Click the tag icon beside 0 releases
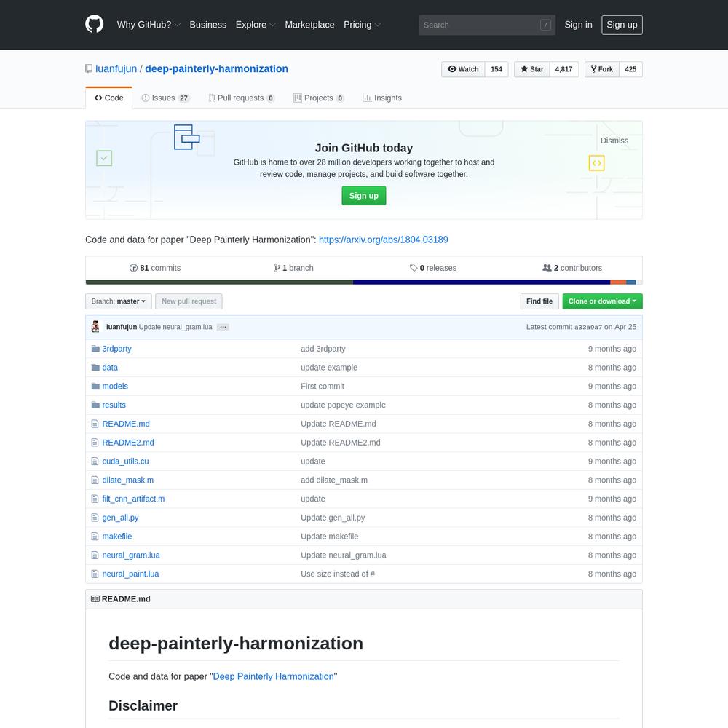Viewport: 728px width, 728px height. coord(414,268)
